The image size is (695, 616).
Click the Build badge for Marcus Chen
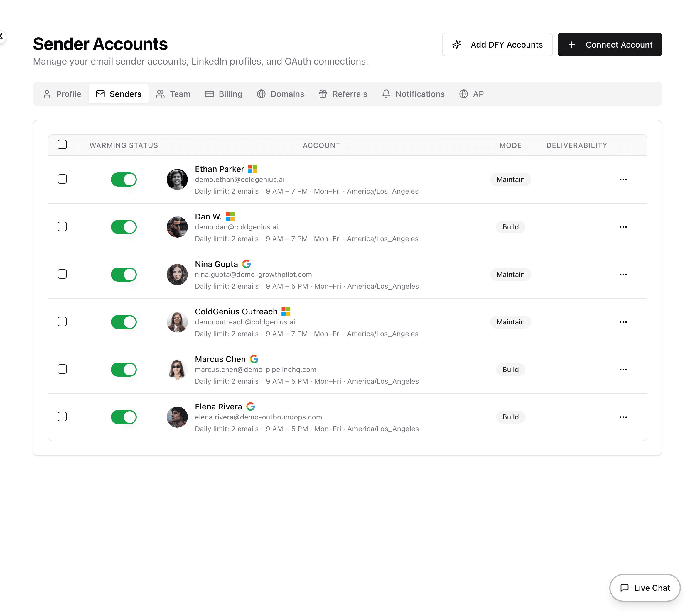point(510,370)
